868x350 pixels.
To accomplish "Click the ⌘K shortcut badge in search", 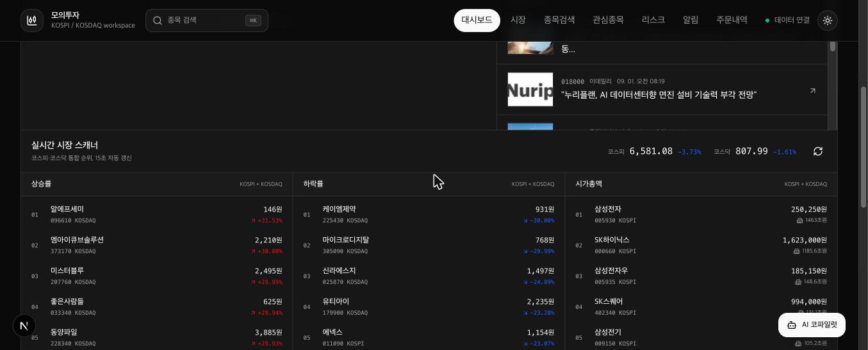I will pos(253,21).
